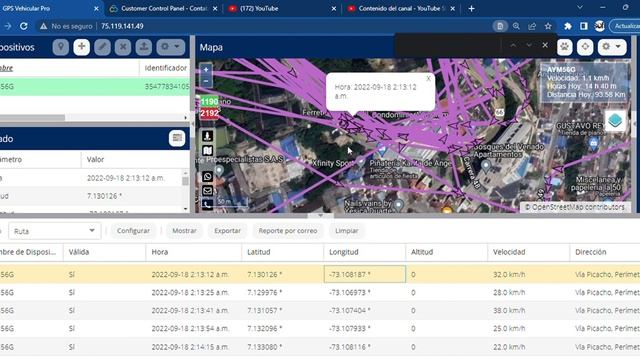Open the browser side panel icon
Image resolution: width=640 pixels, height=360 pixels.
584,26
